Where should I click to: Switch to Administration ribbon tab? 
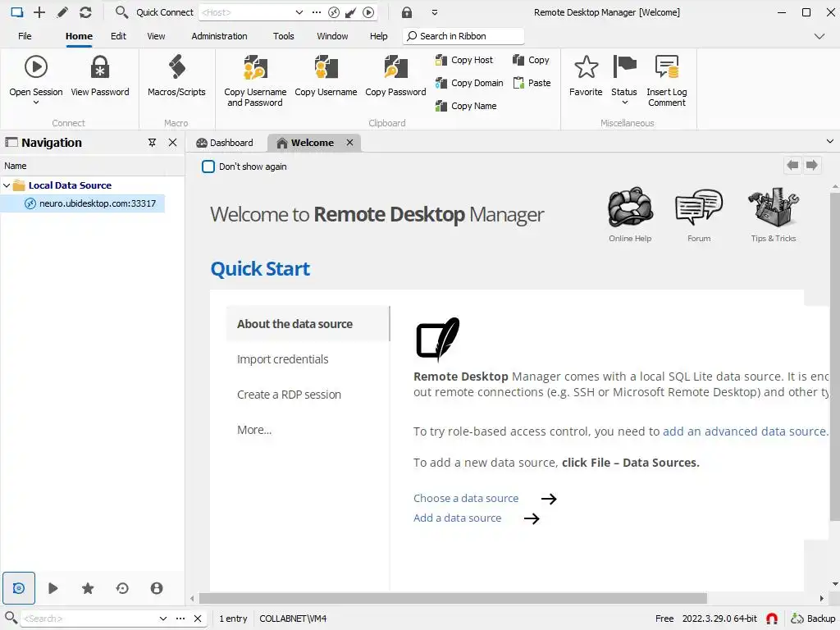(219, 36)
